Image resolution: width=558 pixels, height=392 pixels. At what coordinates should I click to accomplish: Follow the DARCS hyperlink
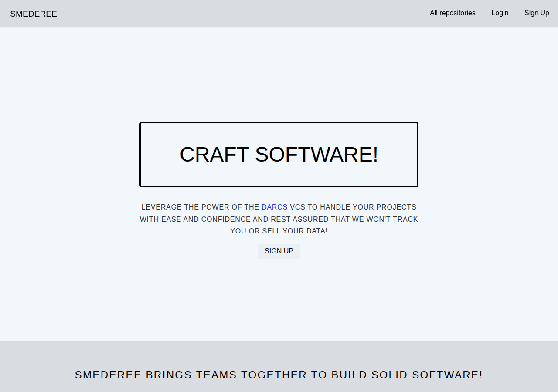tap(275, 207)
